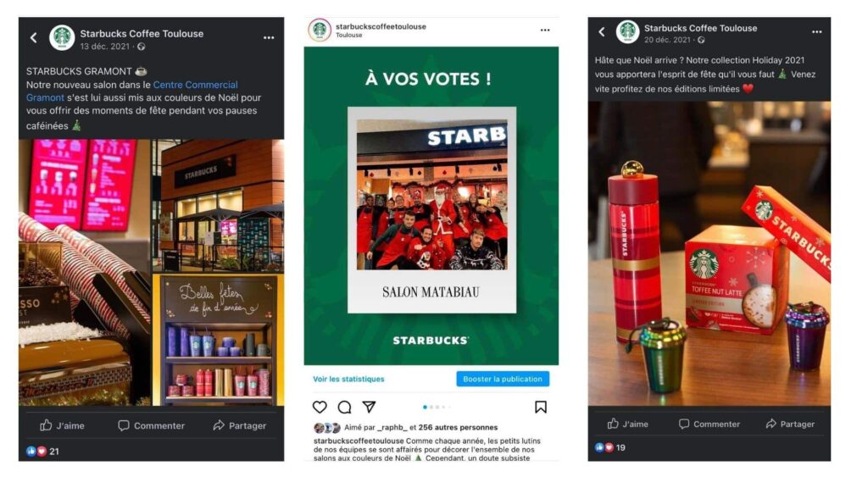Open comments via the Instagram speech bubble icon

(344, 408)
